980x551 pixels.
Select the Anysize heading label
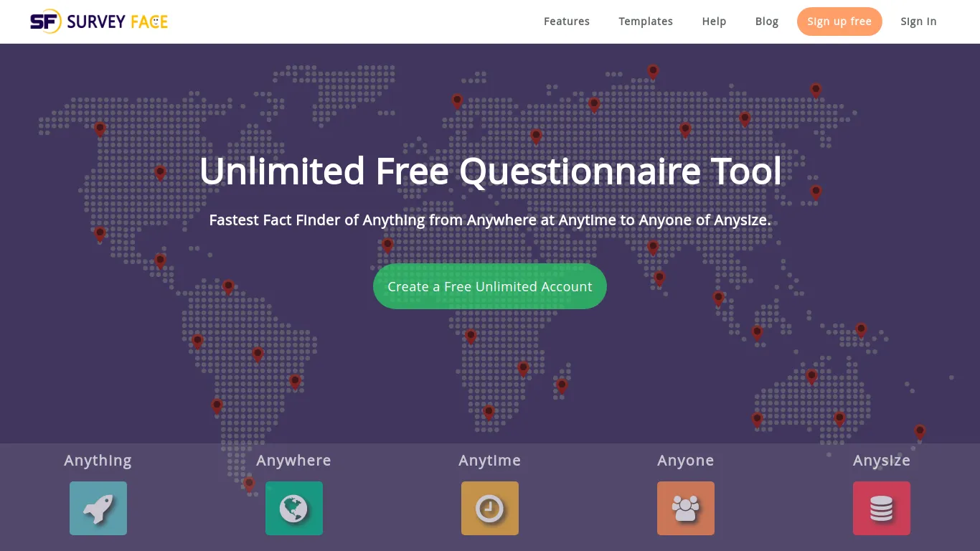tap(882, 461)
